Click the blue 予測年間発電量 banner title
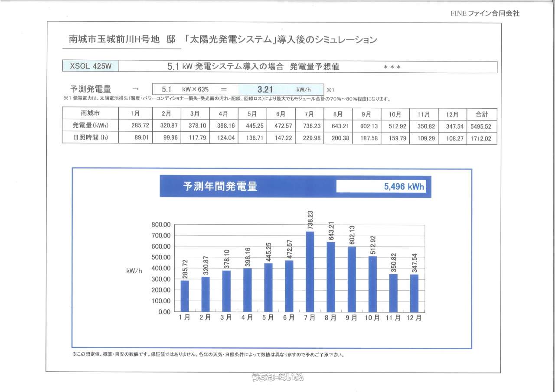The width and height of the screenshot is (555, 392). [x=220, y=187]
